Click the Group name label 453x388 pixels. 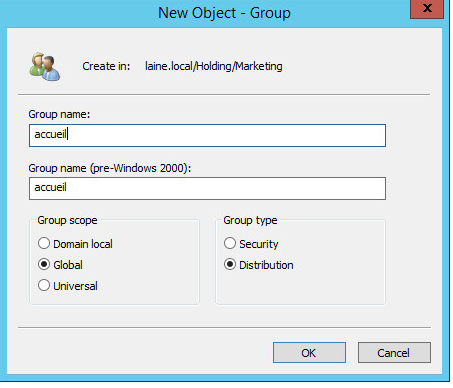point(59,114)
